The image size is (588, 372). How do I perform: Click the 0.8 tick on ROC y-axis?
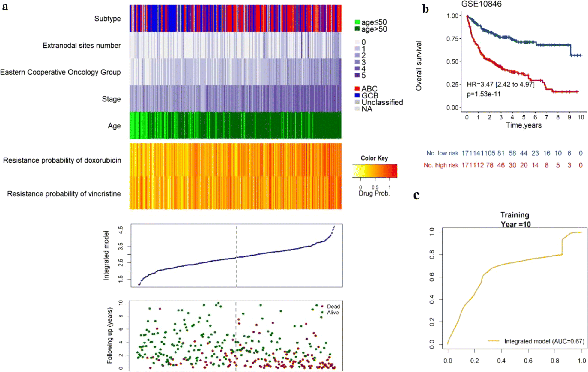[432, 255]
